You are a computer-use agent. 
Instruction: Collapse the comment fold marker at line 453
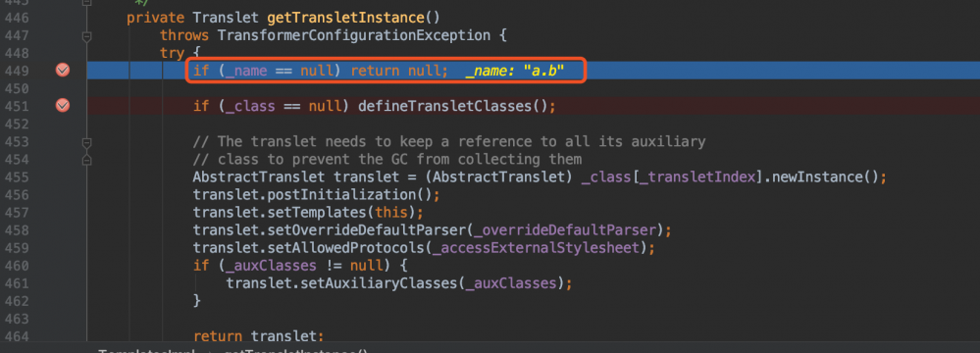(87, 144)
